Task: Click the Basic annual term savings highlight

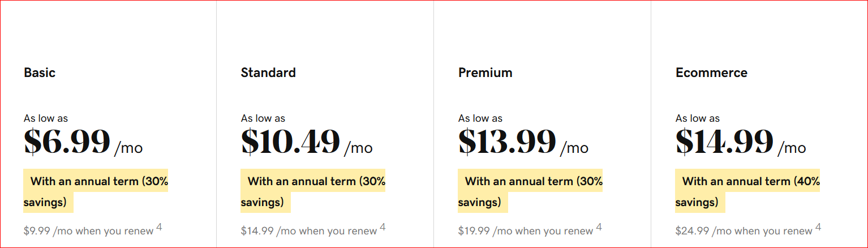Action: (96, 191)
